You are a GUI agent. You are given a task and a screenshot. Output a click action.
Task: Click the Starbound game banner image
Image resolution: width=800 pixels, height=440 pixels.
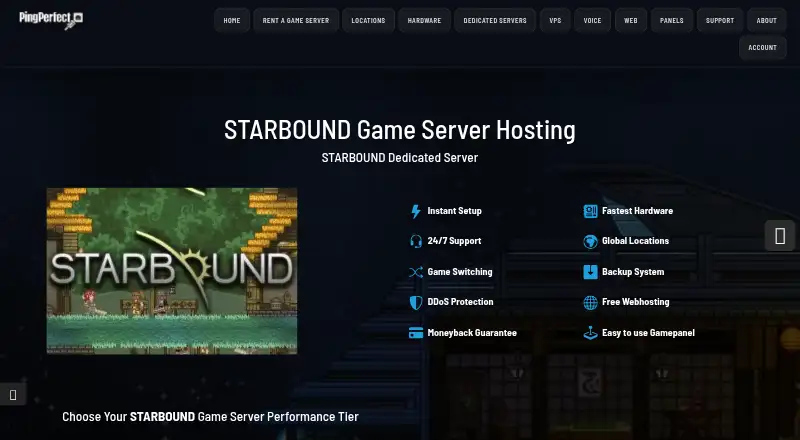coord(172,271)
